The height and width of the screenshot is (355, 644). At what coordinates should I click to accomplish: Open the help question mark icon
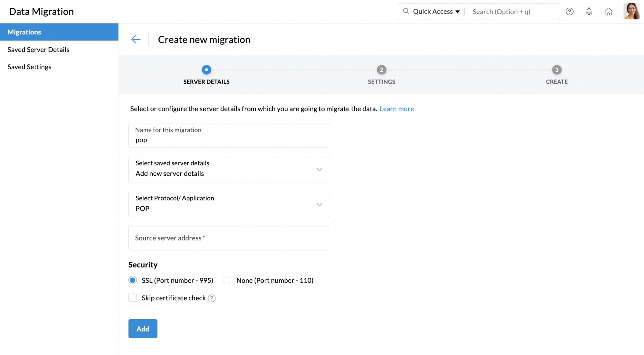click(x=569, y=12)
